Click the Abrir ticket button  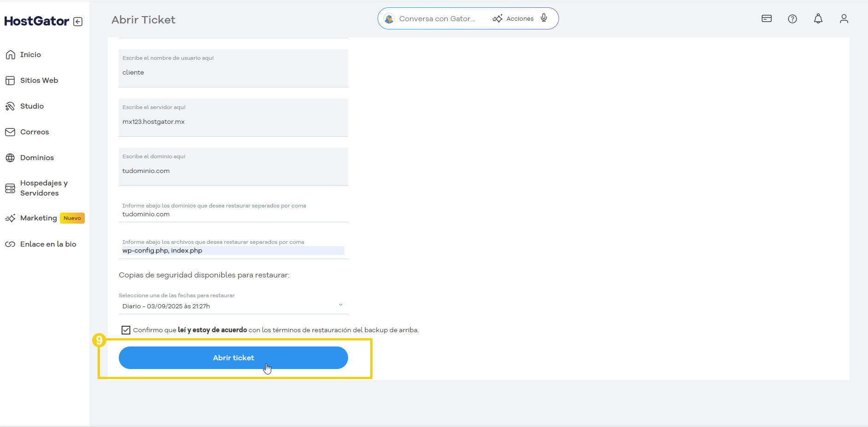coord(233,358)
